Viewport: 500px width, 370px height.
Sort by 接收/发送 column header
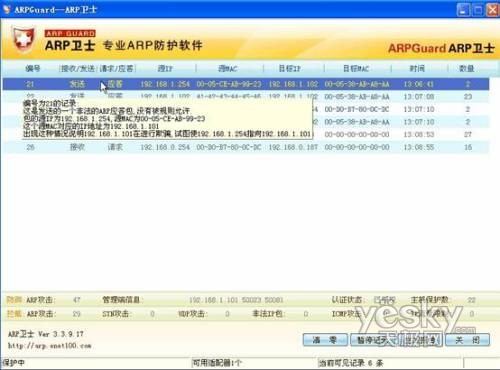click(x=78, y=68)
